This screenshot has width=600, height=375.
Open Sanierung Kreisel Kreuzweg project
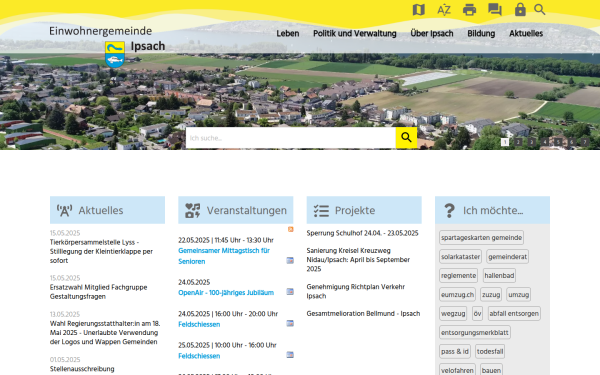(358, 260)
